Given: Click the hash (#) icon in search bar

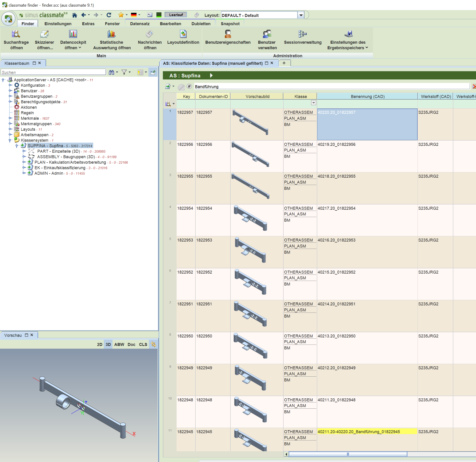Looking at the screenshot, I should [x=189, y=87].
